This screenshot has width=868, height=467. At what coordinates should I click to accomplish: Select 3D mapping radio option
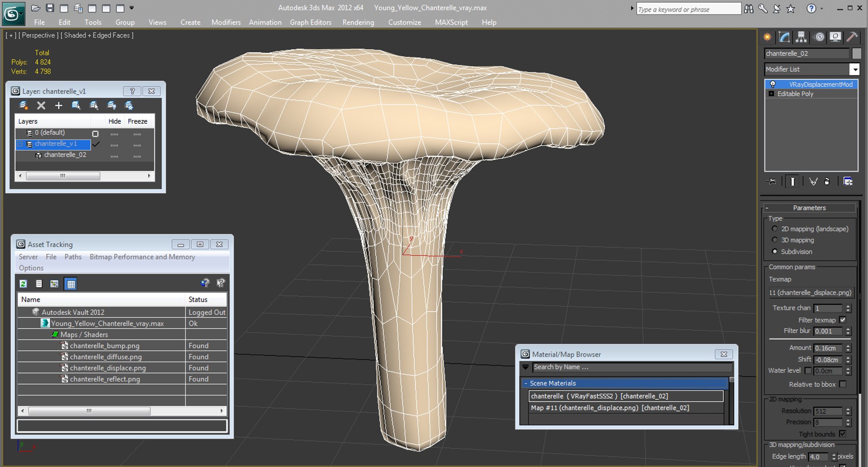point(775,240)
